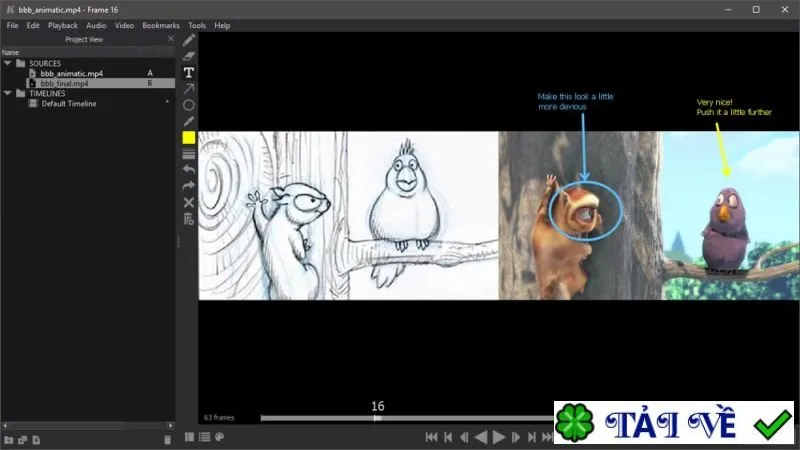Image resolution: width=800 pixels, height=450 pixels.
Task: Undo the last annotation
Action: click(x=189, y=169)
